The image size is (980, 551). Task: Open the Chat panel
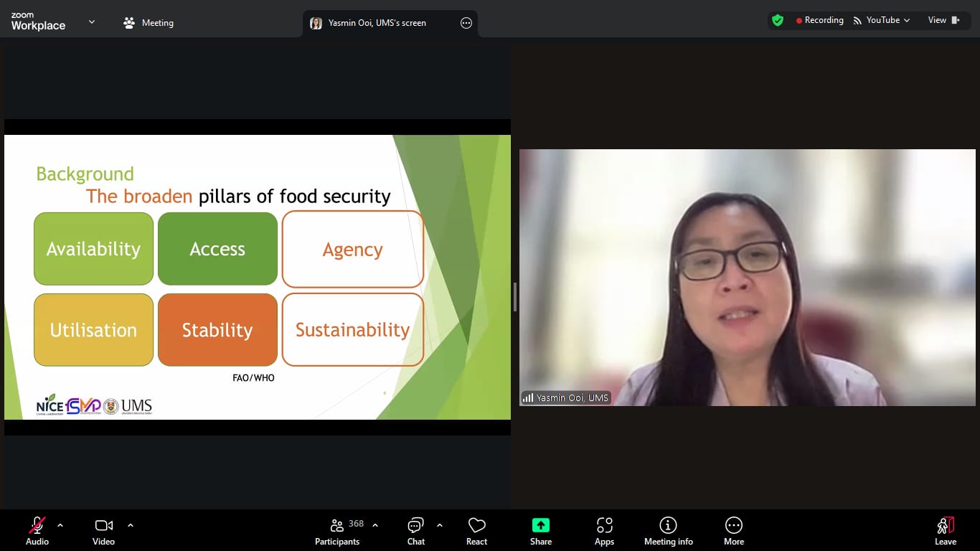coord(416,531)
